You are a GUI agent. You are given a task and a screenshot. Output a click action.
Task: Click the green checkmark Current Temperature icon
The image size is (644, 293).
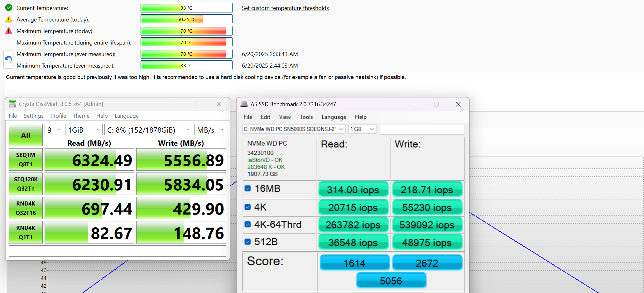9,8
